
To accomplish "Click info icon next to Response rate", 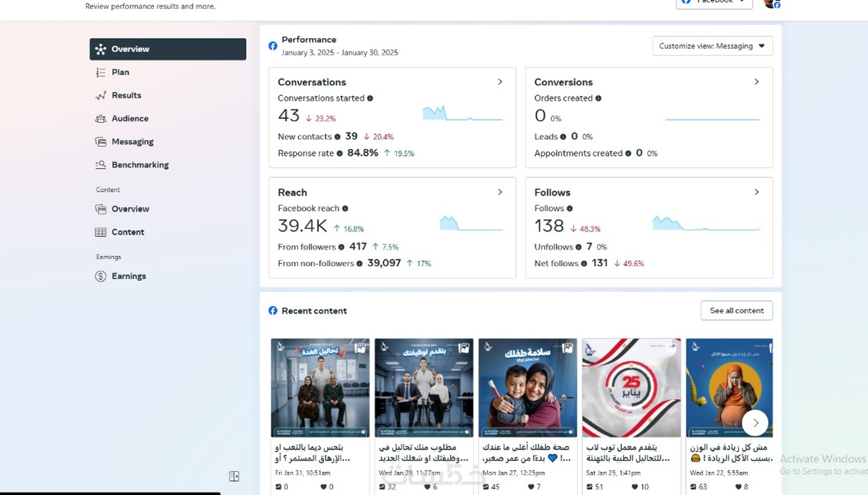I will coord(340,153).
